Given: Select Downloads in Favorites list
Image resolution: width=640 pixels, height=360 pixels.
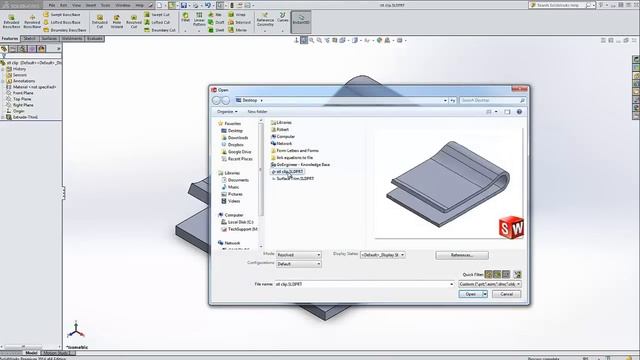Looking at the screenshot, I should point(235,138).
